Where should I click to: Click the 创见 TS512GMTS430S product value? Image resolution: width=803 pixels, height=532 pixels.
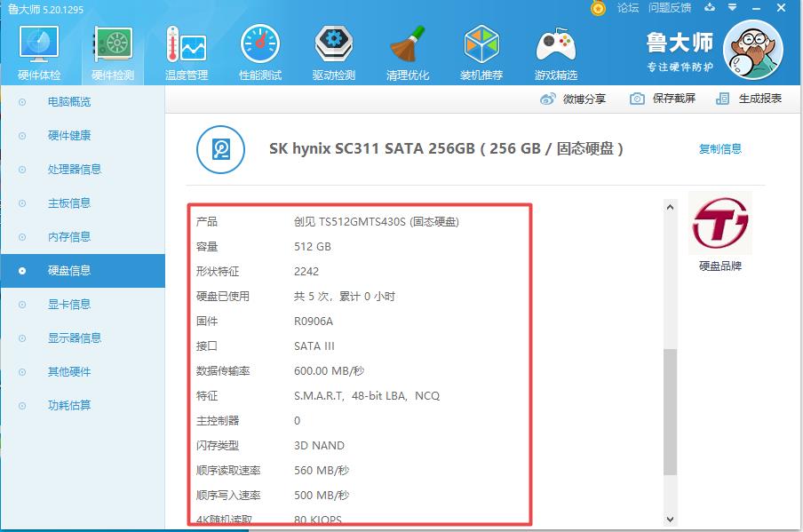[x=377, y=222]
